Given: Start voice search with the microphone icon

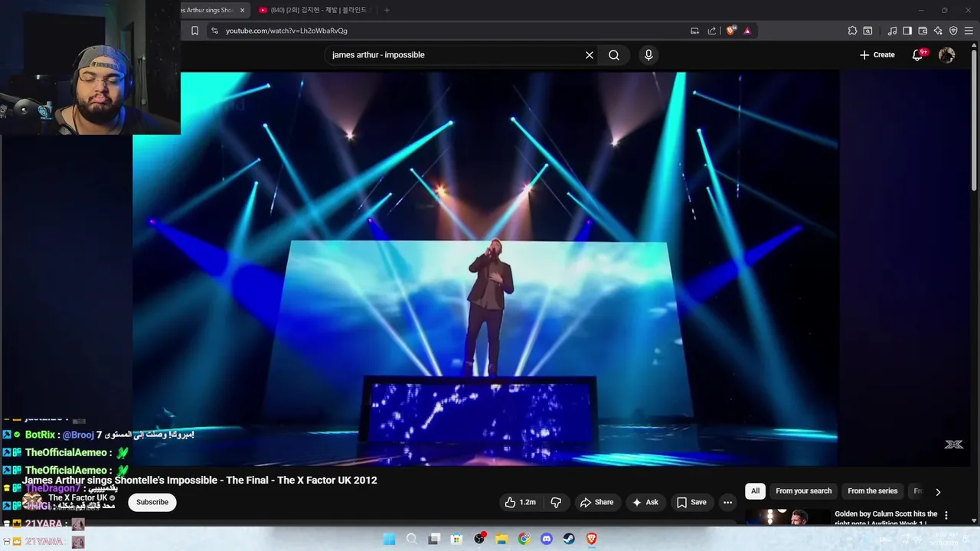Looking at the screenshot, I should point(648,55).
